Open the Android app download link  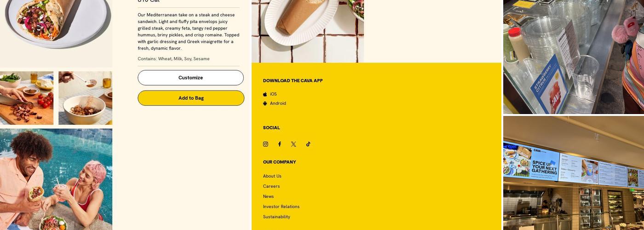click(278, 103)
